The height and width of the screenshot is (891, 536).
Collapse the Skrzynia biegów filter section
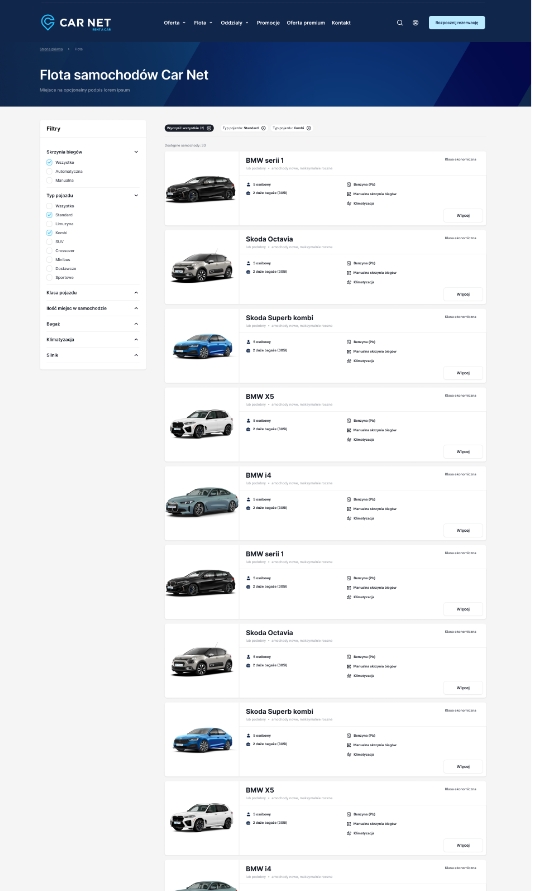coord(136,152)
